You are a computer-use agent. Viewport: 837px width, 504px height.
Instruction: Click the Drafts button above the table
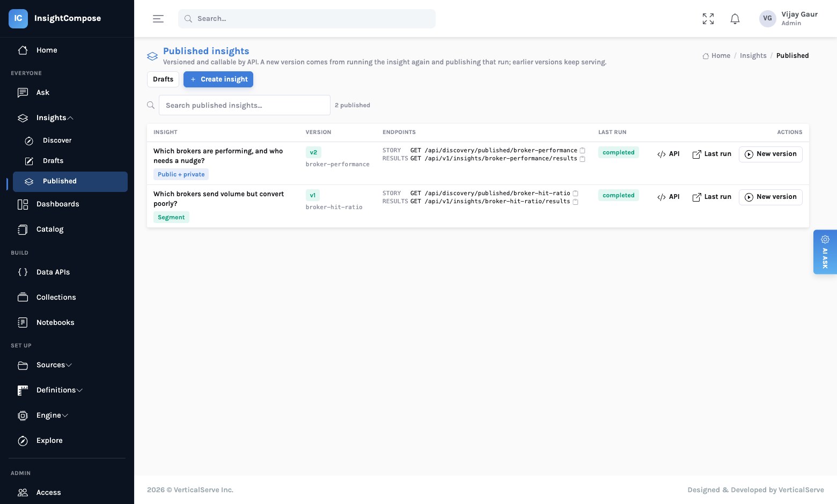click(163, 79)
